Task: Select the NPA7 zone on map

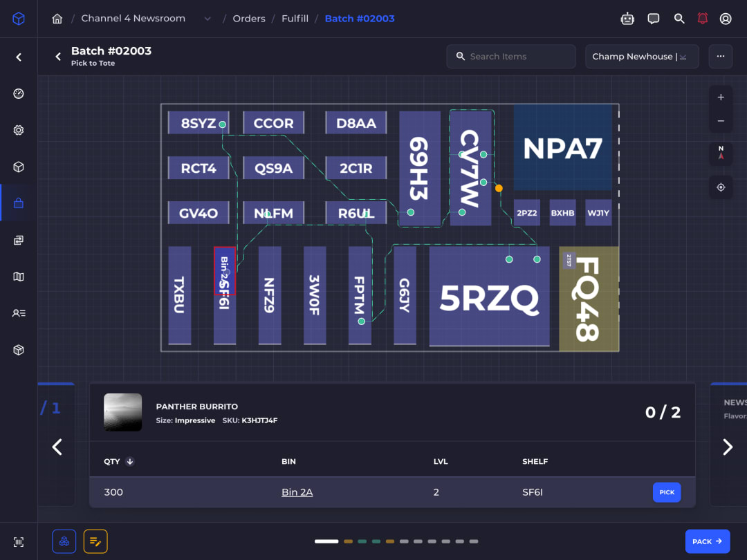Action: click(562, 148)
